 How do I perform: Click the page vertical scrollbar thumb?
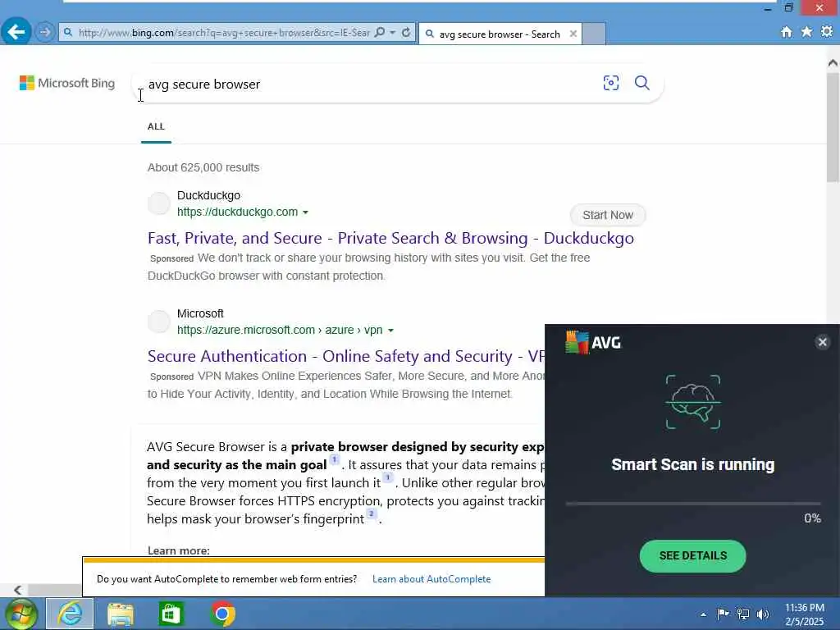pyautogui.click(x=833, y=127)
